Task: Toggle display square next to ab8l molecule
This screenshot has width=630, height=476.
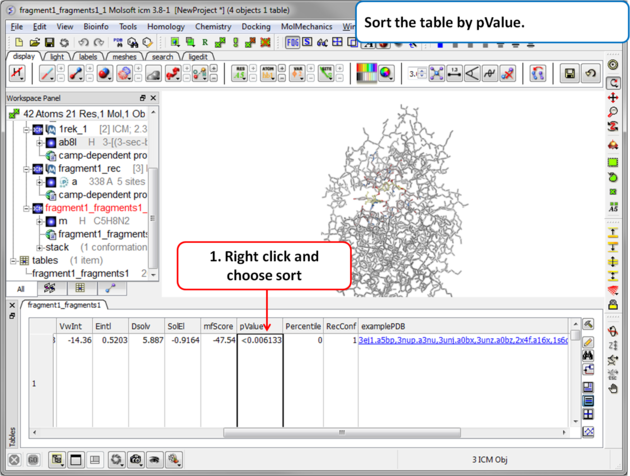Action: point(51,143)
